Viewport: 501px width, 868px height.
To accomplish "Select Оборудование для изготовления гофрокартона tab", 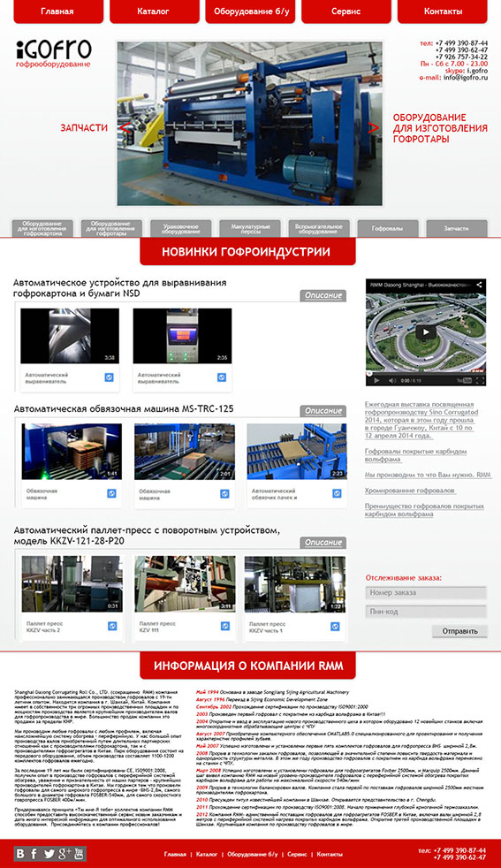I will (x=42, y=229).
